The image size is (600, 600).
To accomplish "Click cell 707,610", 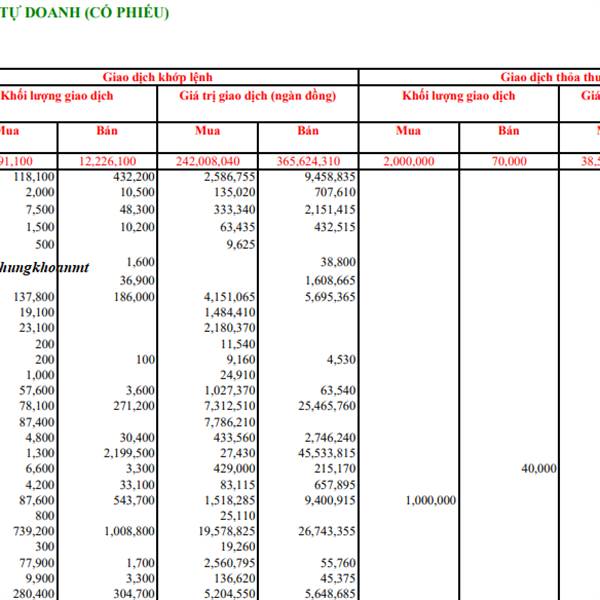I will tap(335, 192).
